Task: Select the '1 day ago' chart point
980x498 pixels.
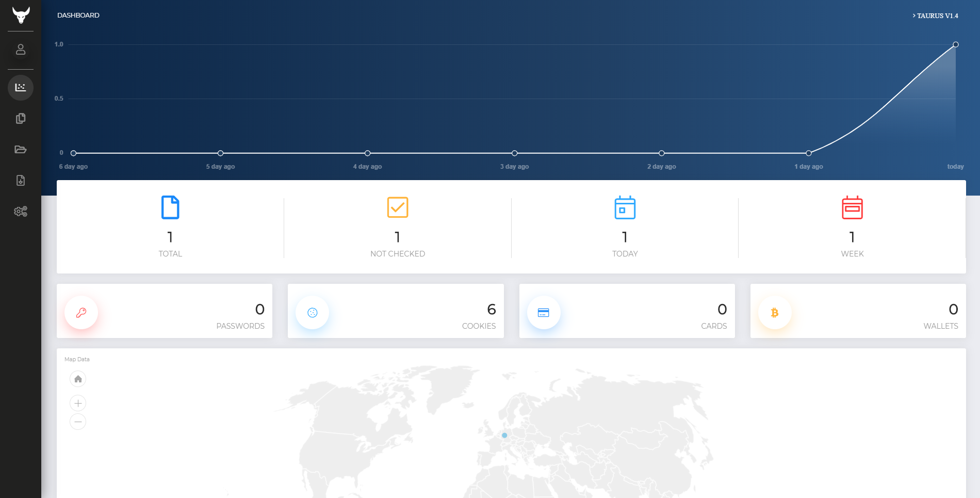Action: click(809, 153)
